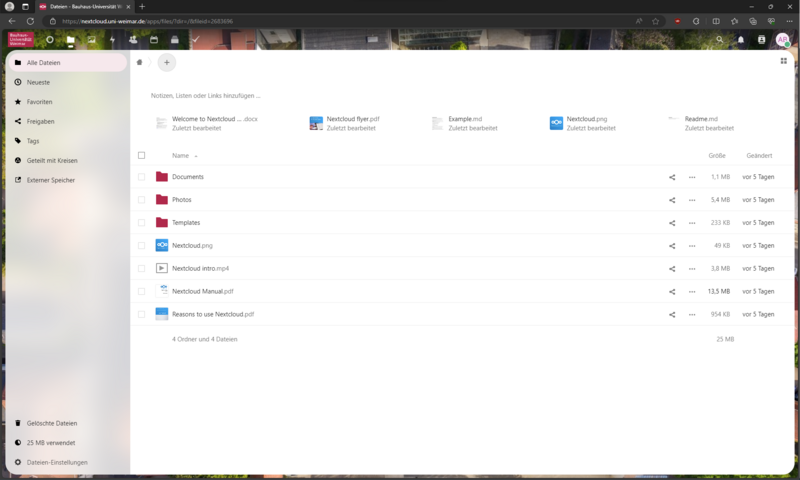800x480 pixels.
Task: Add page to favorites with browser star icon
Action: point(656,21)
